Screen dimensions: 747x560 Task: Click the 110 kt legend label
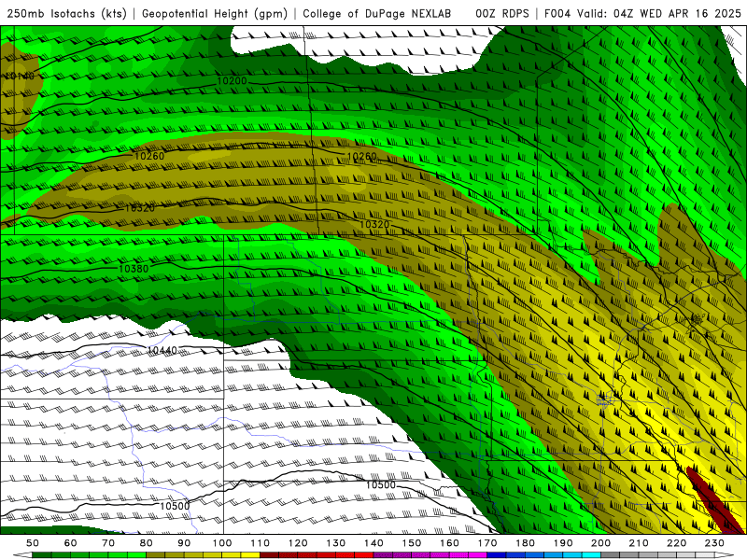point(261,543)
